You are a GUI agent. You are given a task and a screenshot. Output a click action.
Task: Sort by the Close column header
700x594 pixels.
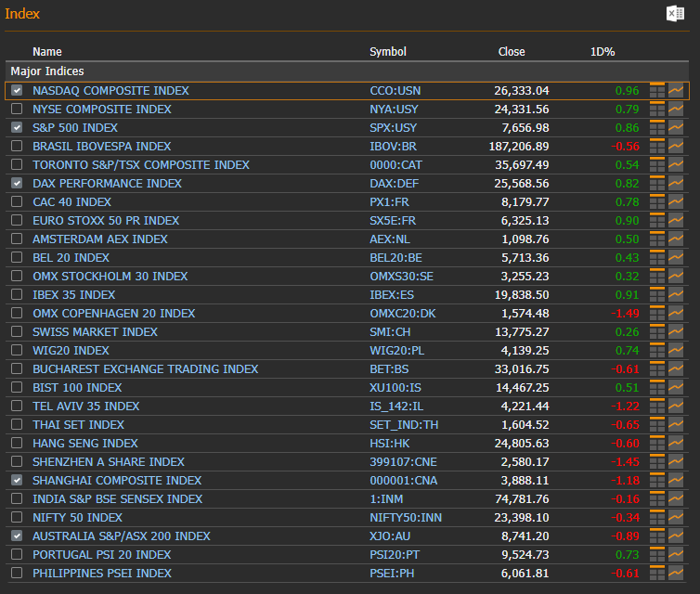[512, 52]
